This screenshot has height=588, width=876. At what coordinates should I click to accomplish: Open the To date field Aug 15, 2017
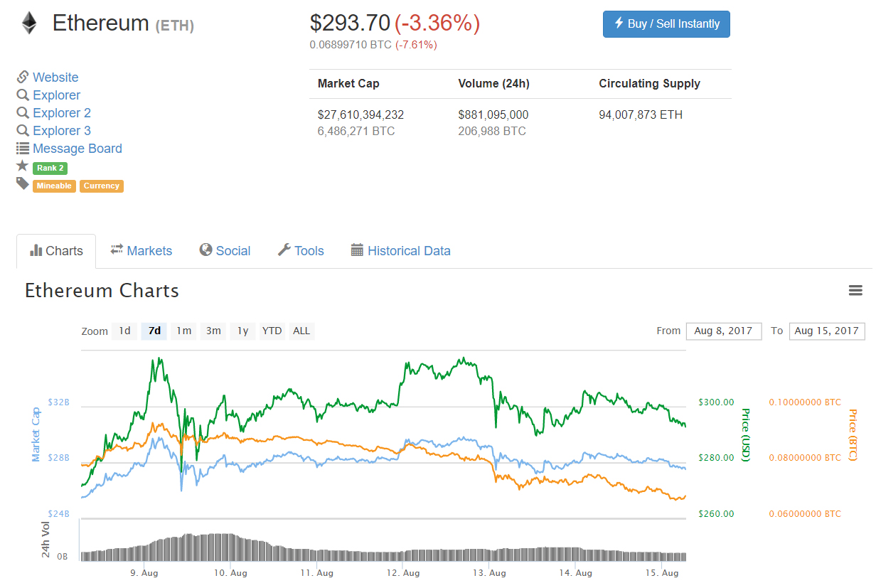[826, 331]
